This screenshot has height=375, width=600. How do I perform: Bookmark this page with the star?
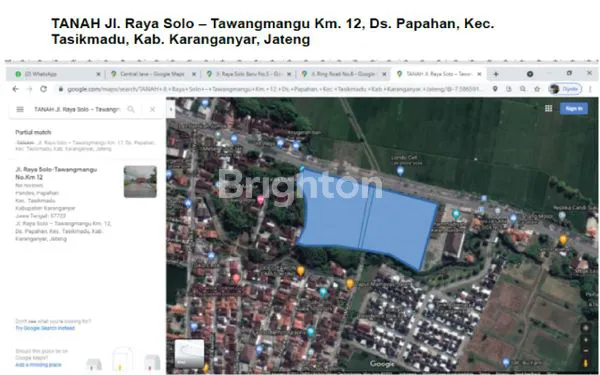(537, 89)
